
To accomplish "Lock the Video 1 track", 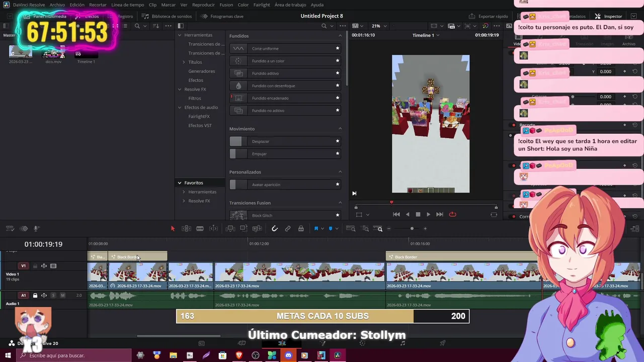I will [35, 266].
